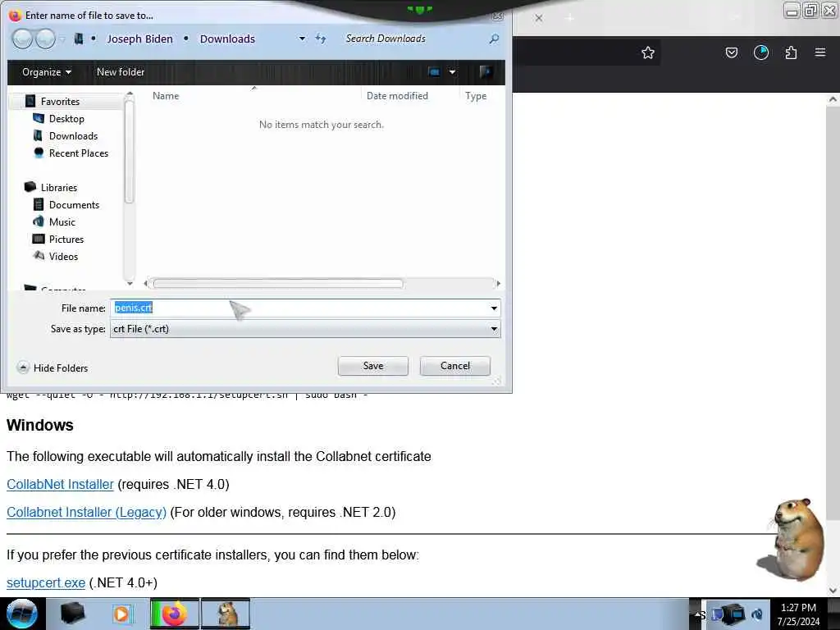Viewport: 840px width, 630px height.
Task: Open Save as type dropdown
Action: pyautogui.click(x=305, y=329)
